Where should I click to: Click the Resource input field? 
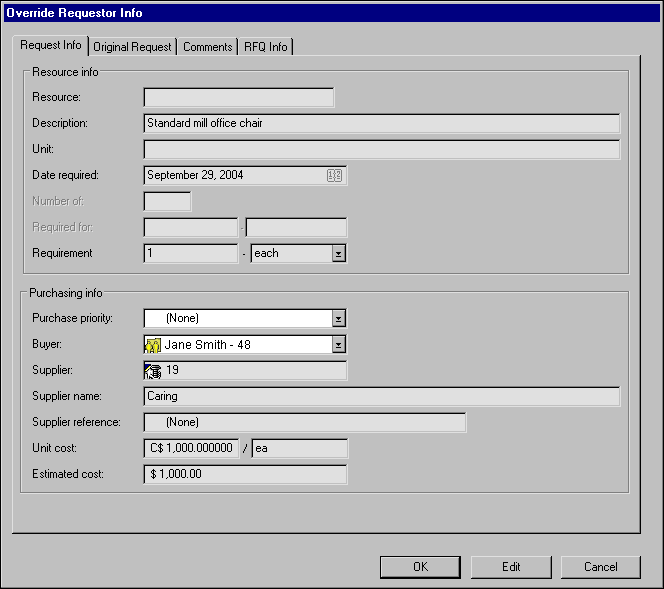pos(238,98)
